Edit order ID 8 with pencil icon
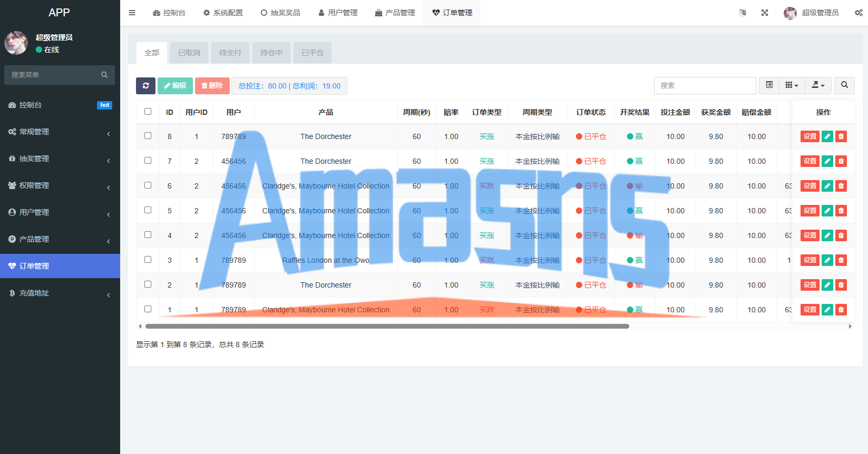Viewport: 868px width, 454px height. [x=827, y=136]
